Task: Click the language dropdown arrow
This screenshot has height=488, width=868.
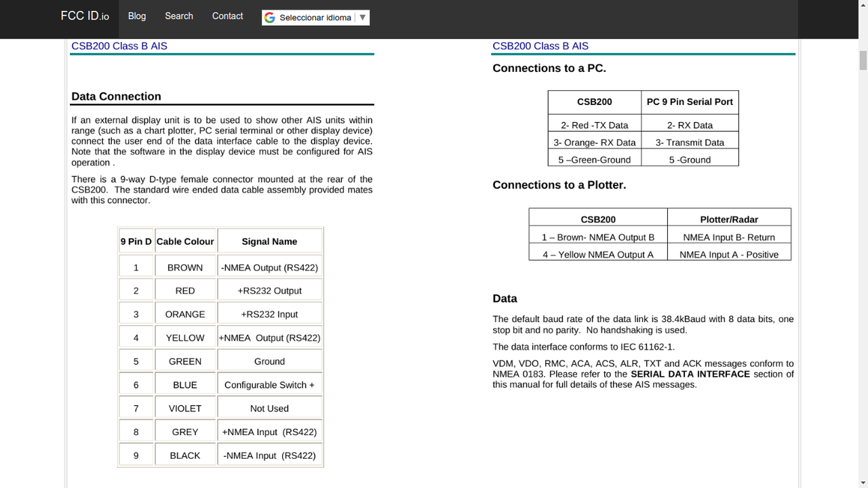Action: click(x=363, y=18)
